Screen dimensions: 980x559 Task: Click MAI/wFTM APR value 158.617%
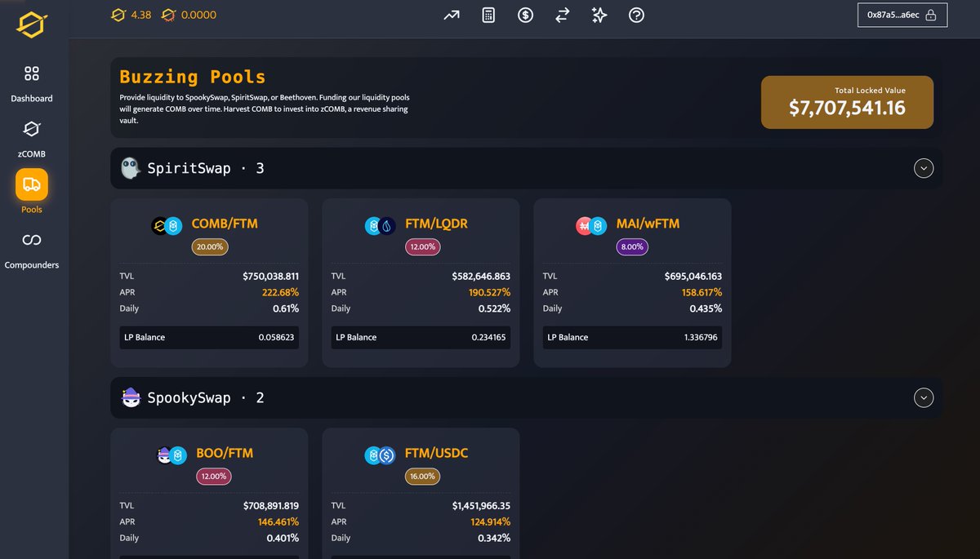coord(702,292)
